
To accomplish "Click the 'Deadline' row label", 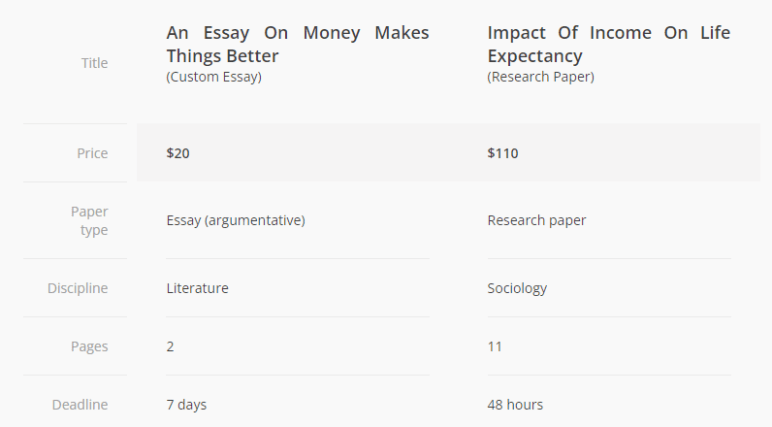I will coord(80,405).
